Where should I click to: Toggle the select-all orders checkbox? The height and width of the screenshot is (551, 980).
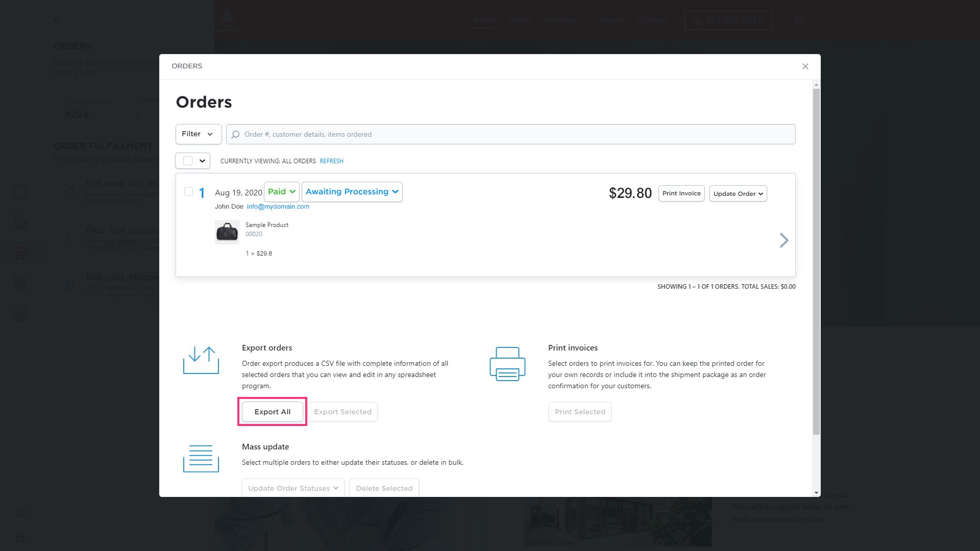(x=188, y=161)
